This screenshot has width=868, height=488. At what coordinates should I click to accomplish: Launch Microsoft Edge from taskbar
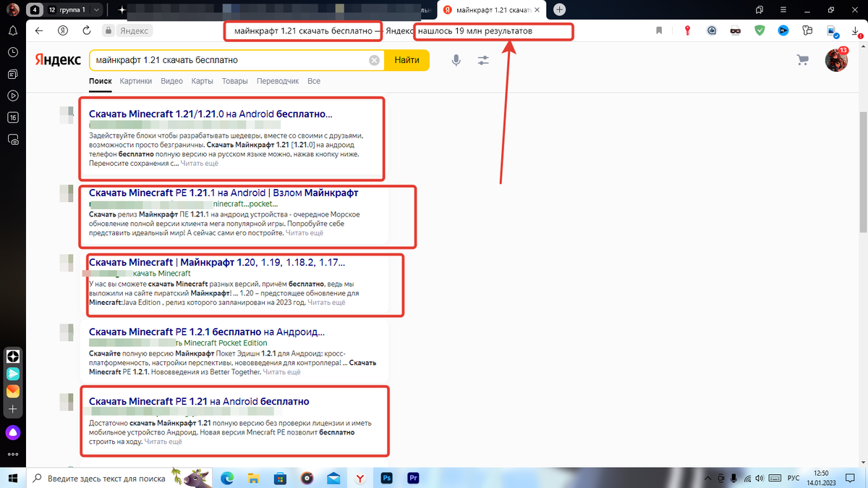click(x=226, y=478)
